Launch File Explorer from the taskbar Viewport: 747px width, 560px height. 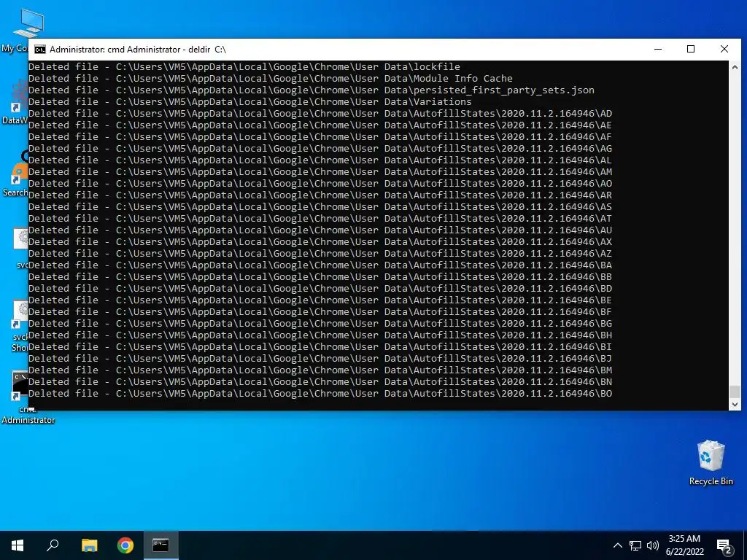[x=89, y=545]
